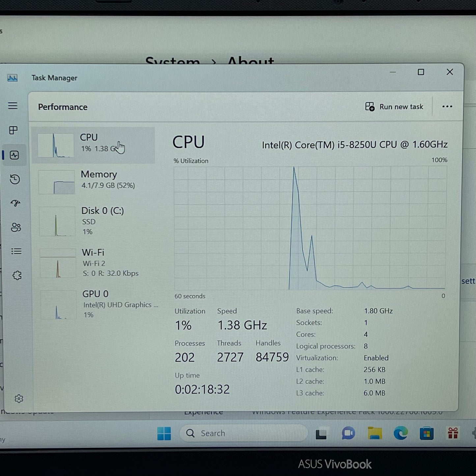
Task: Click the processor name Intel Core i5-8250U text
Action: 355,145
